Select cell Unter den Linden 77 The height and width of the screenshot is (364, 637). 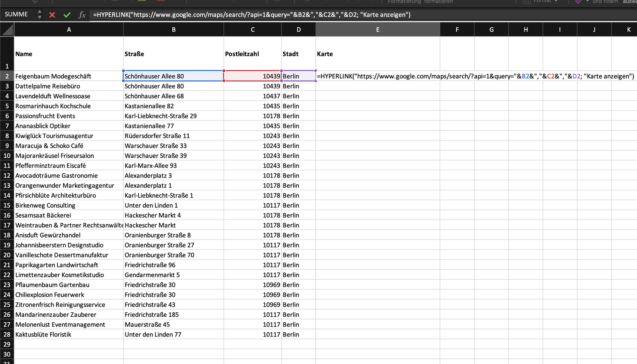click(174, 335)
